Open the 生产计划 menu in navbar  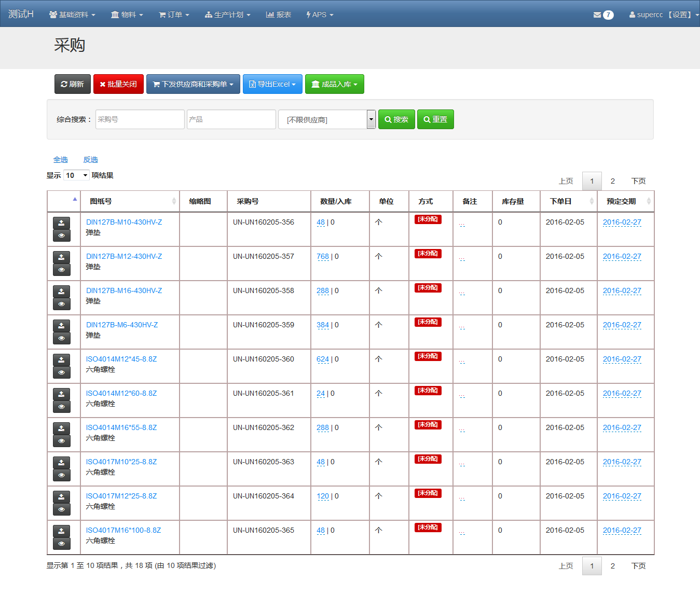[x=228, y=15]
